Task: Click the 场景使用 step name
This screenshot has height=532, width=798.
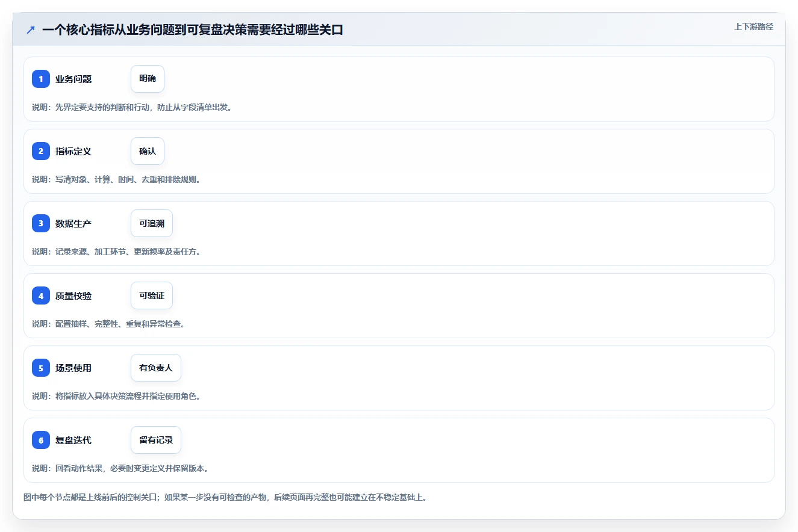Action: tap(73, 368)
